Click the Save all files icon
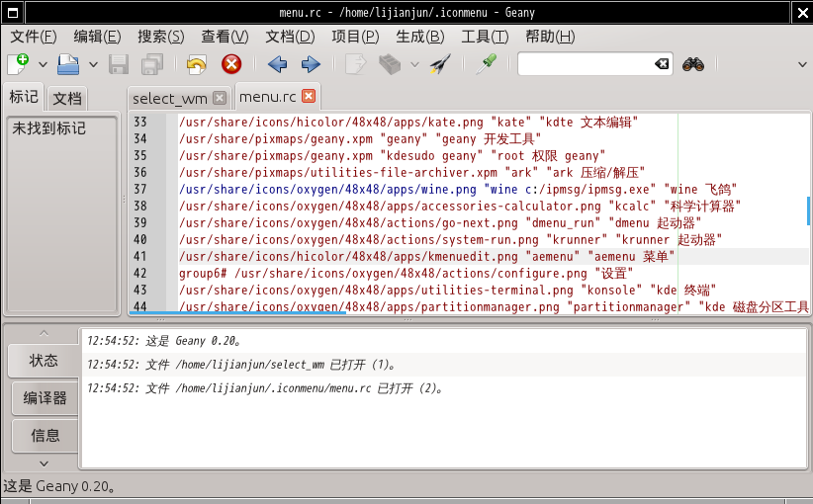Image resolution: width=813 pixels, height=504 pixels. [x=152, y=64]
